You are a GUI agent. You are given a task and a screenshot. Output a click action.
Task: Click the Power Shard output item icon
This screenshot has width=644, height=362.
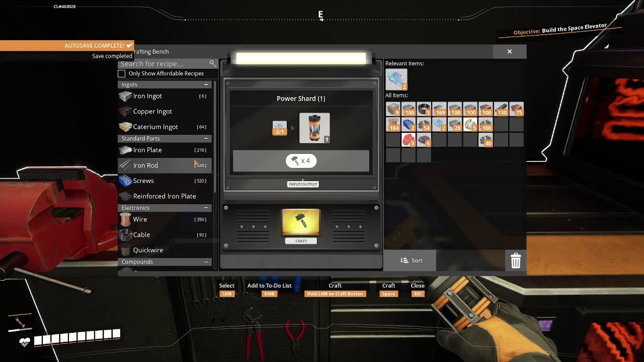pyautogui.click(x=314, y=128)
